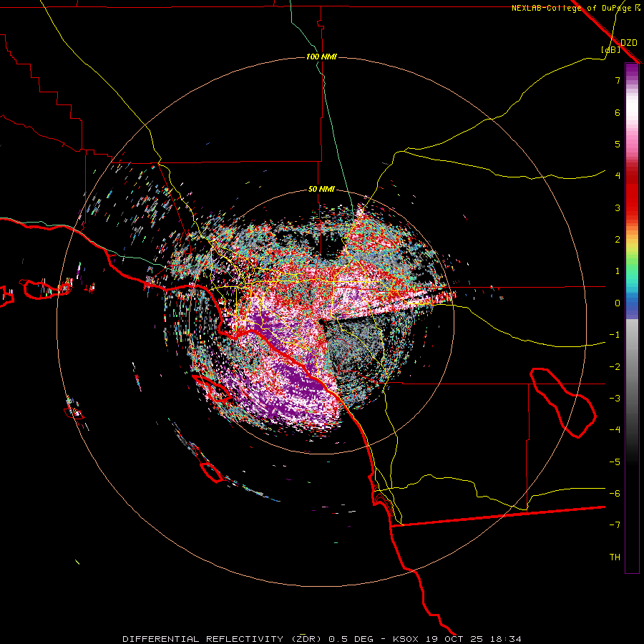
Task: Click the 1 value on color scale
Action: (618, 271)
